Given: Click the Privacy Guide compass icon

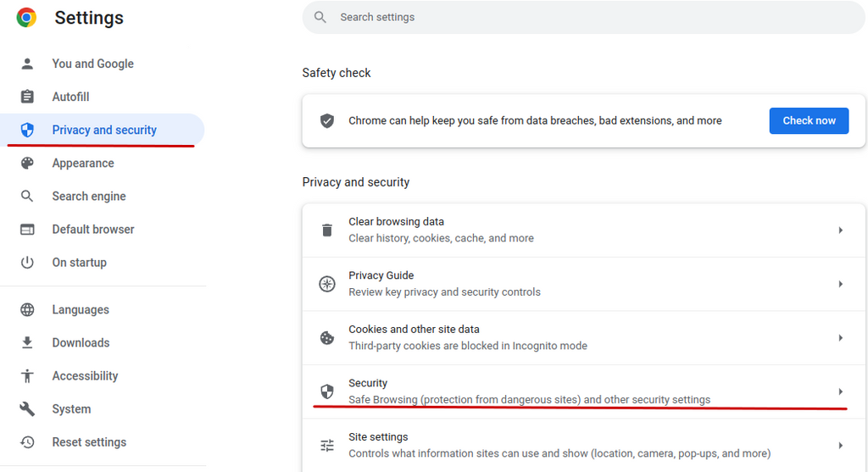Looking at the screenshot, I should point(327,284).
